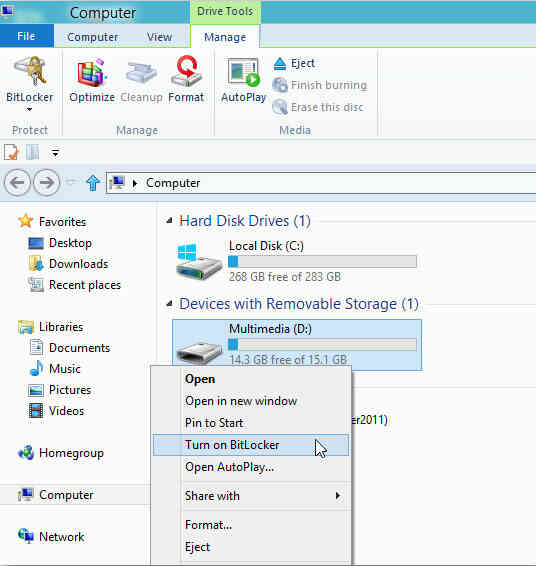Image resolution: width=536 pixels, height=566 pixels.
Task: Switch to the Computer ribbon tab
Action: point(92,37)
